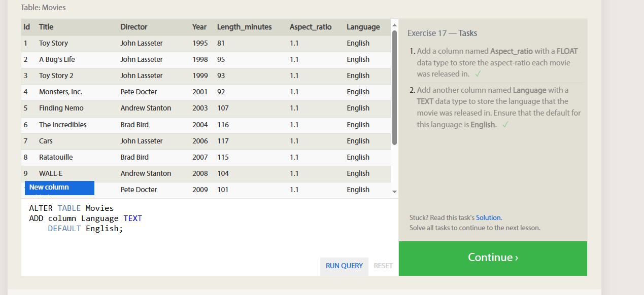Click the Finding Nemo table cell
The height and width of the screenshot is (295, 644).
[x=61, y=108]
